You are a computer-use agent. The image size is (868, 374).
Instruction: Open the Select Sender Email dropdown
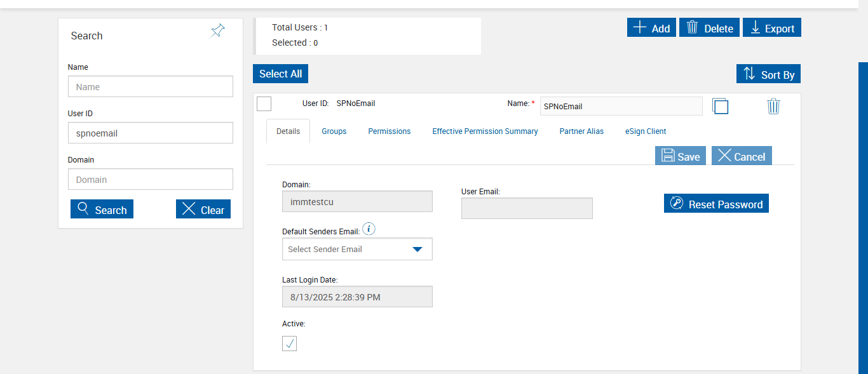coord(357,249)
